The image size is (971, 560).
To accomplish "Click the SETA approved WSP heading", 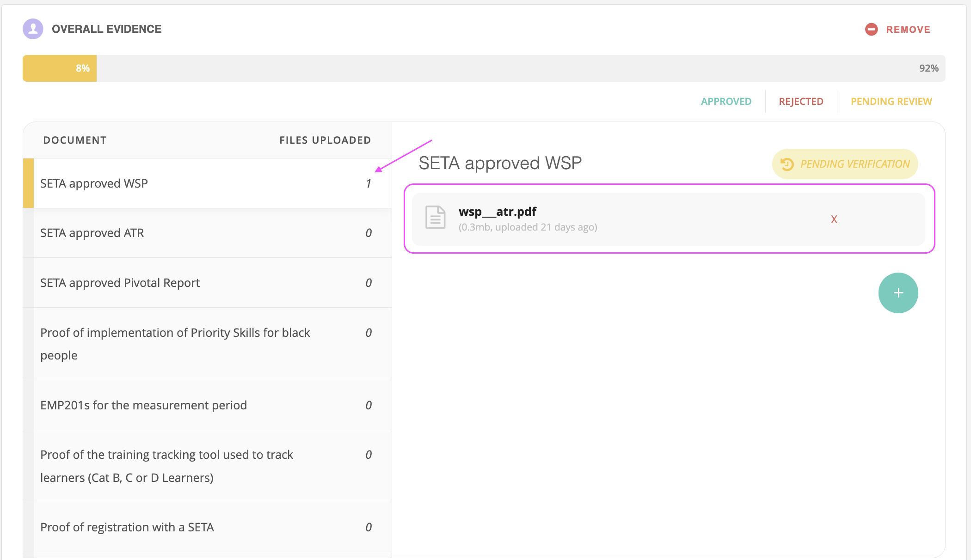I will tap(500, 163).
